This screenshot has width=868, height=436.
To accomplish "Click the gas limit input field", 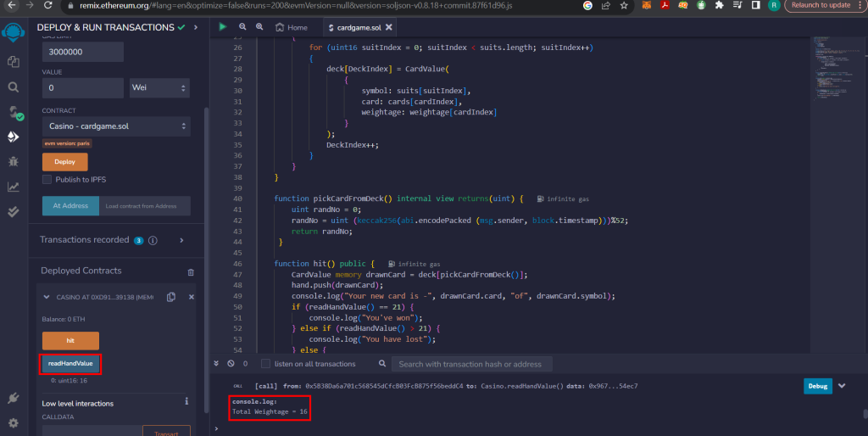I will (x=82, y=52).
